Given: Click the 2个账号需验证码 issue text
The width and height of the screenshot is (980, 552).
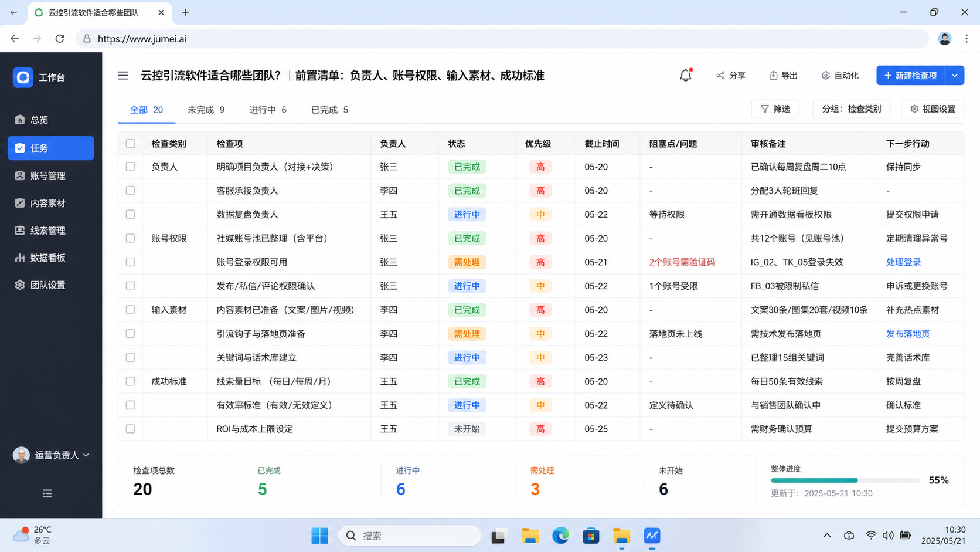Looking at the screenshot, I should pyautogui.click(x=682, y=262).
